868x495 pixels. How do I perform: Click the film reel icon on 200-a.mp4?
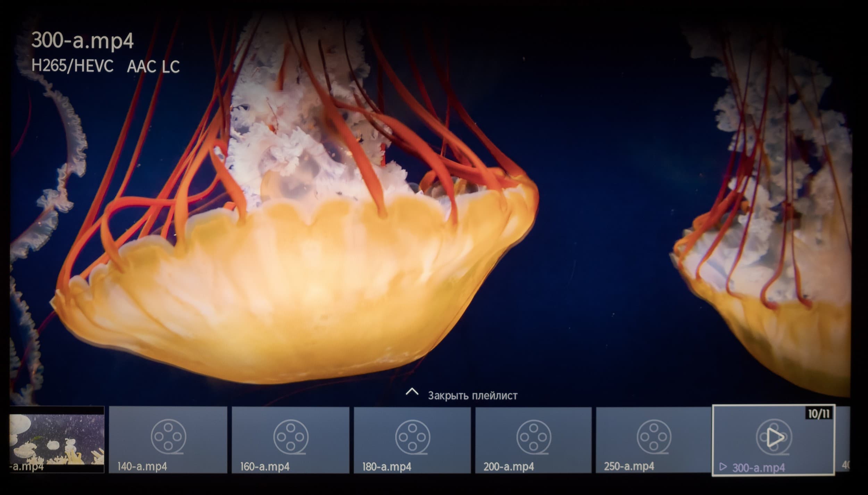(534, 437)
